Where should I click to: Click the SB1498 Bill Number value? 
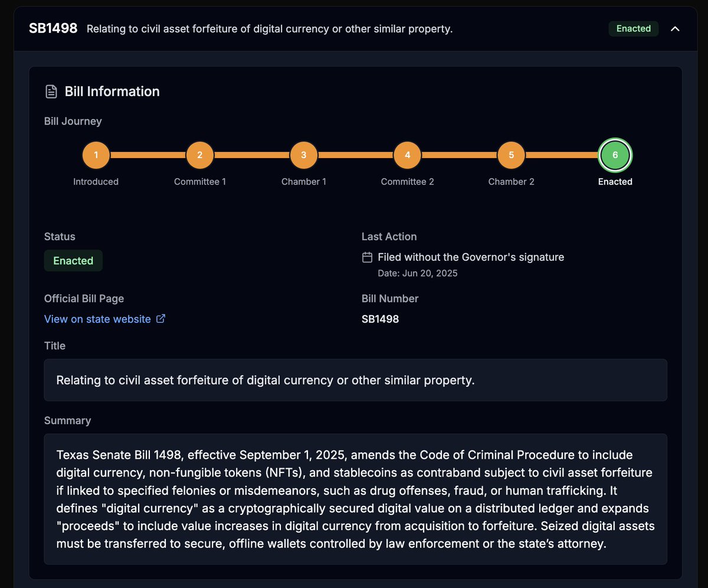coord(380,318)
